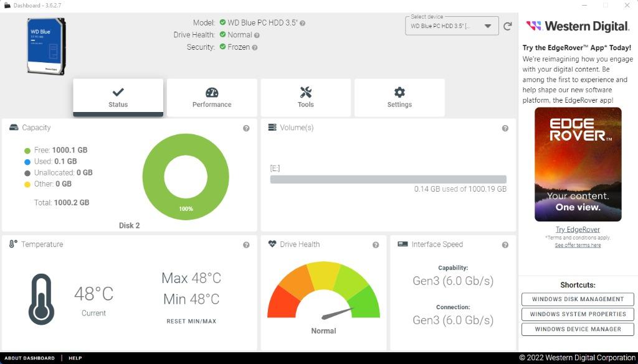Image resolution: width=638 pixels, height=364 pixels.
Task: Click the Drive Health heart icon
Action: pyautogui.click(x=272, y=244)
